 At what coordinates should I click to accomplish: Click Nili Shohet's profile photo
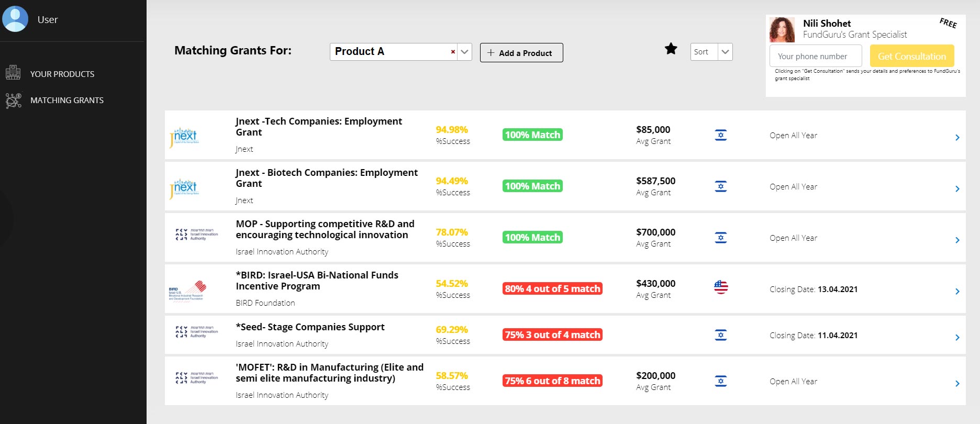pos(782,30)
